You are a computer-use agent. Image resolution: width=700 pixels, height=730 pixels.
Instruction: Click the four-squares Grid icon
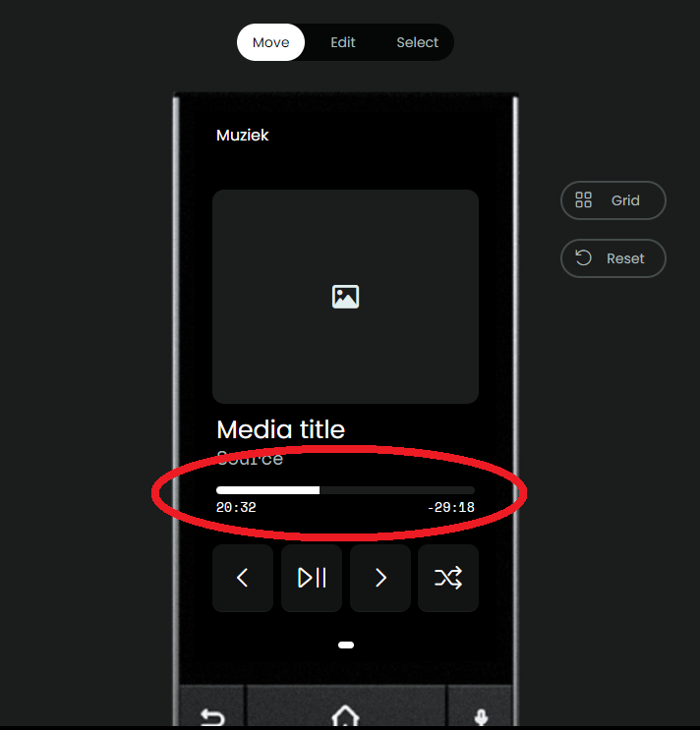pyautogui.click(x=583, y=199)
